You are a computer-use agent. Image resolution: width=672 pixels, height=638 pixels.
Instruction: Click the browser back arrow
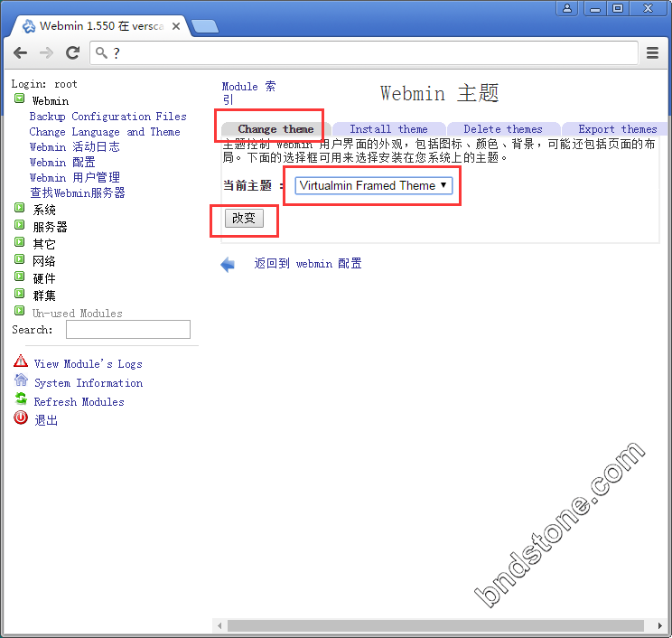pos(20,52)
